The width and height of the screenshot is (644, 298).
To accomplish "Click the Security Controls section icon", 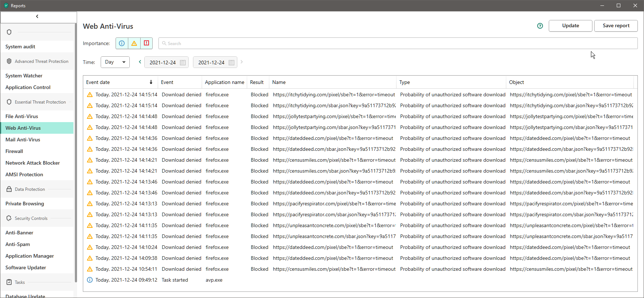I will pyautogui.click(x=9, y=218).
